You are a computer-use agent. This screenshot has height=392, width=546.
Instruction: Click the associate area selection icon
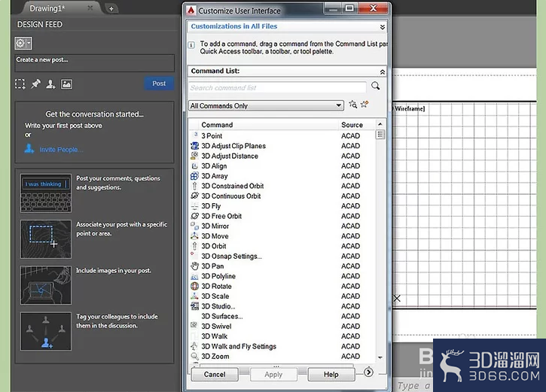tap(20, 84)
